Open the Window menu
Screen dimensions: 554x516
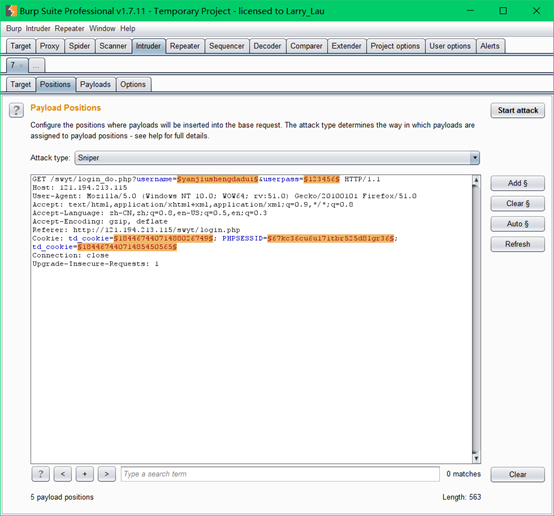102,29
